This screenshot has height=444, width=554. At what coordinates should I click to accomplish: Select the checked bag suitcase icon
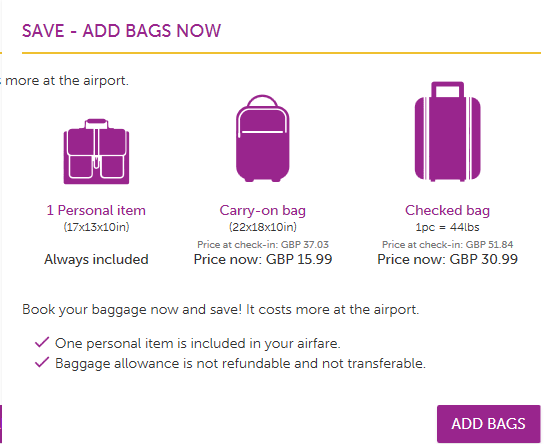[x=447, y=131]
